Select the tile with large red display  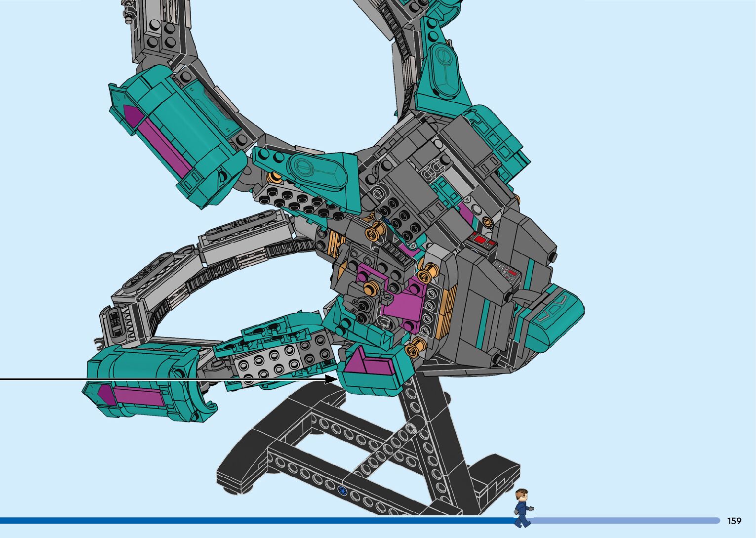[x=480, y=241]
